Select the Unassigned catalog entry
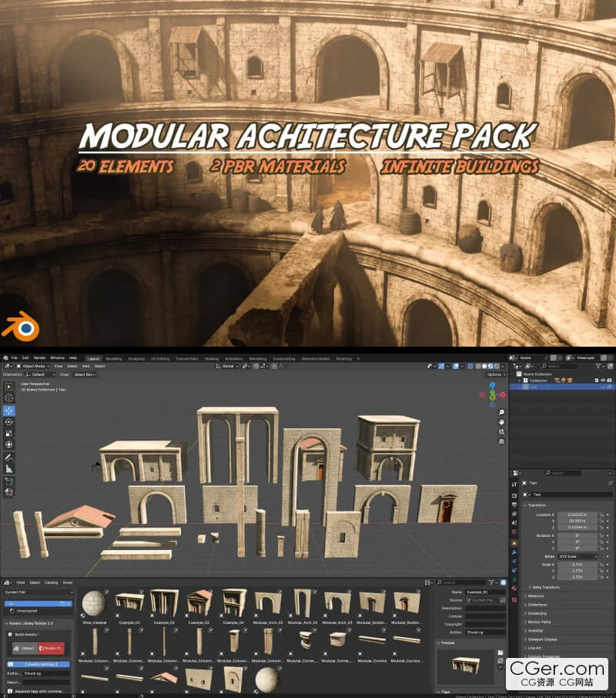 (x=28, y=611)
